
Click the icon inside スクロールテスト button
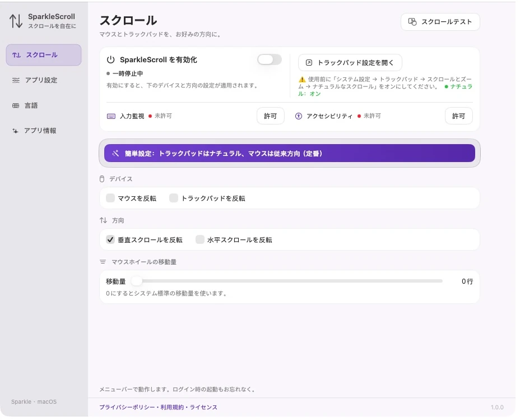pyautogui.click(x=412, y=22)
